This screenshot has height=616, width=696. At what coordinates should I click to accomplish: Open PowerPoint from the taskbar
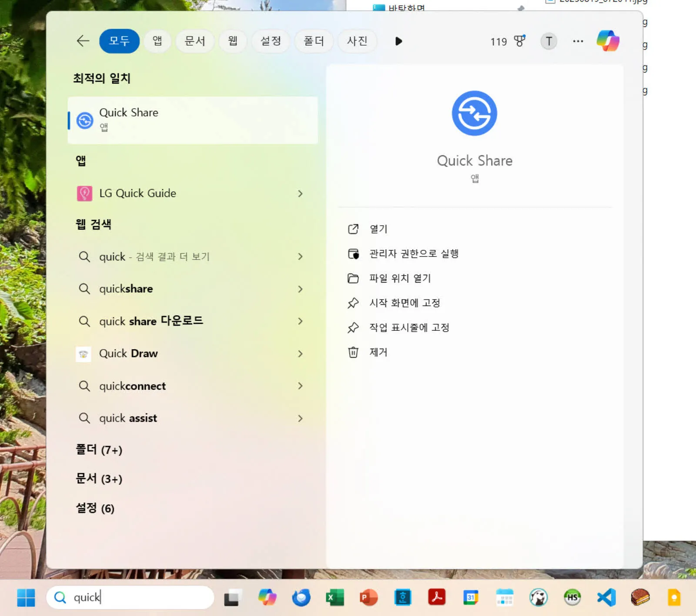(369, 597)
